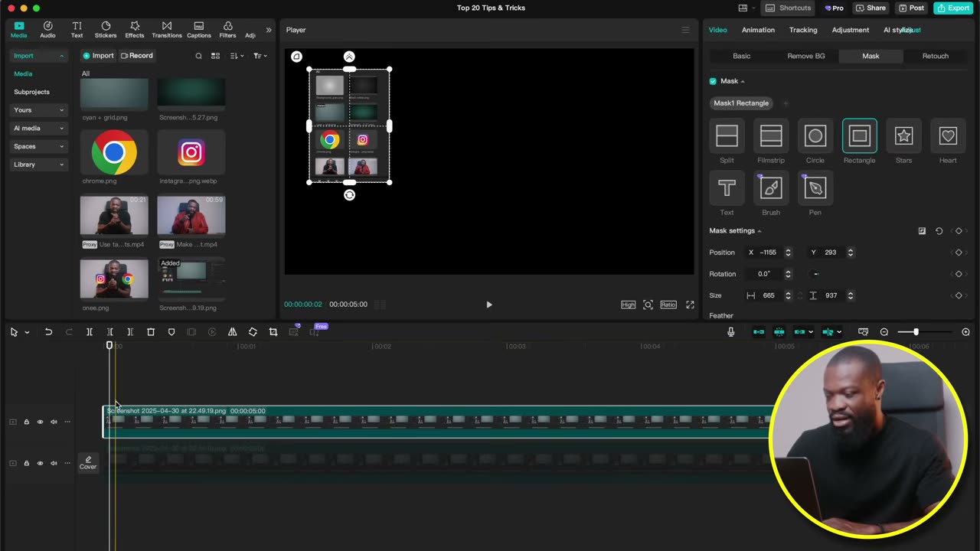The width and height of the screenshot is (980, 551).
Task: Select the Split tool in timeline toolbar
Action: [x=90, y=332]
